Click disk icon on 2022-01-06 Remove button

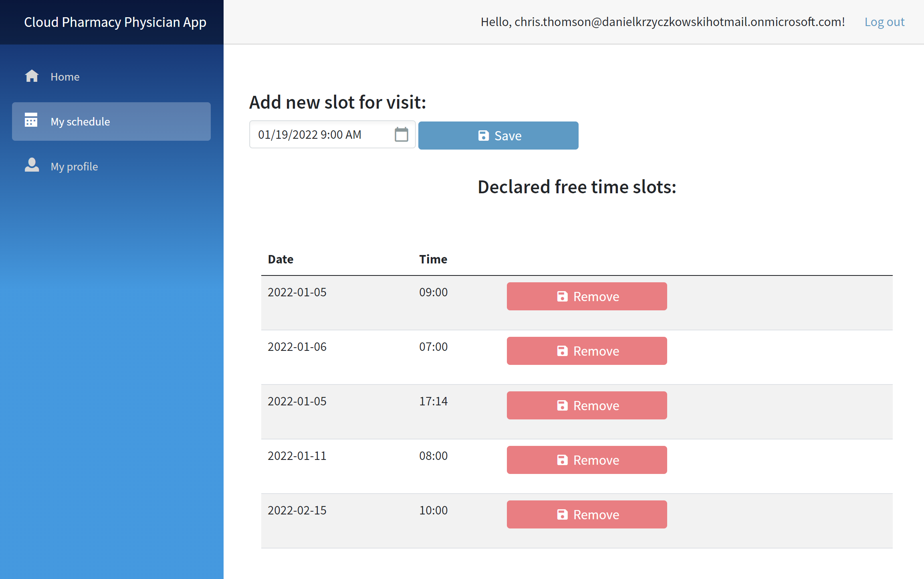pyautogui.click(x=562, y=351)
